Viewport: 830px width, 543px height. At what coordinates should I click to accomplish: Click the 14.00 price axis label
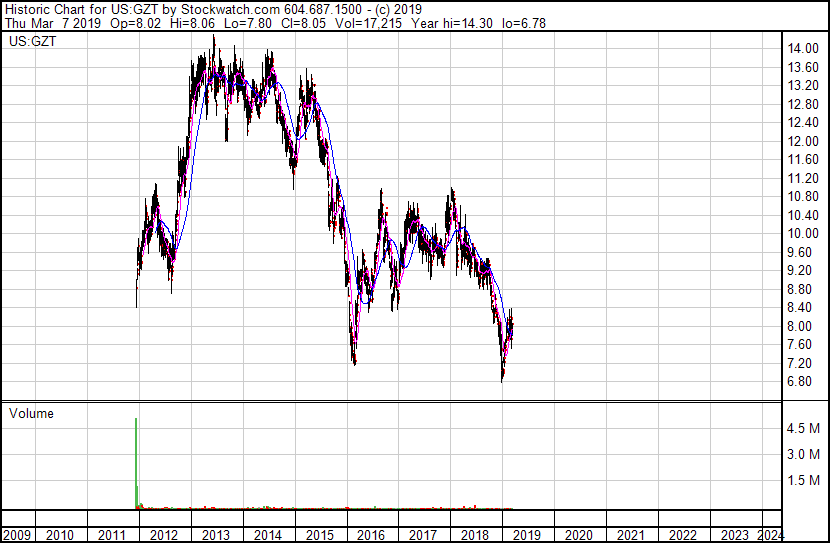coord(803,49)
